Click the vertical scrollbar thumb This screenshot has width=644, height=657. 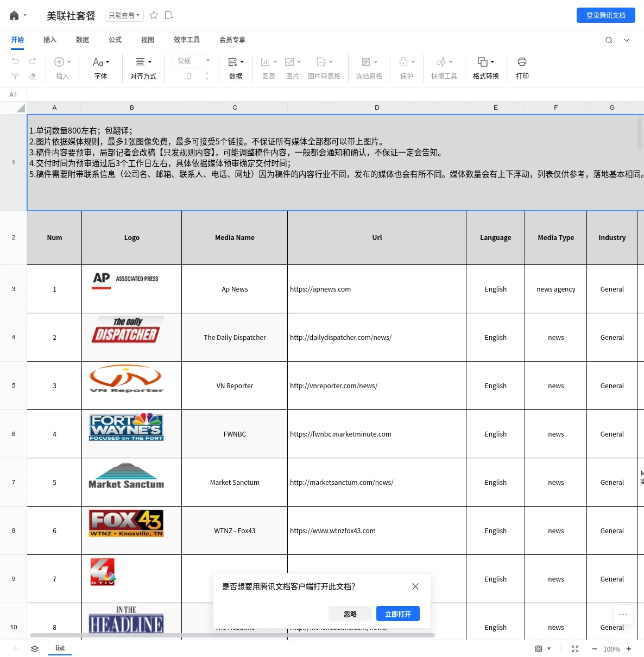640,133
